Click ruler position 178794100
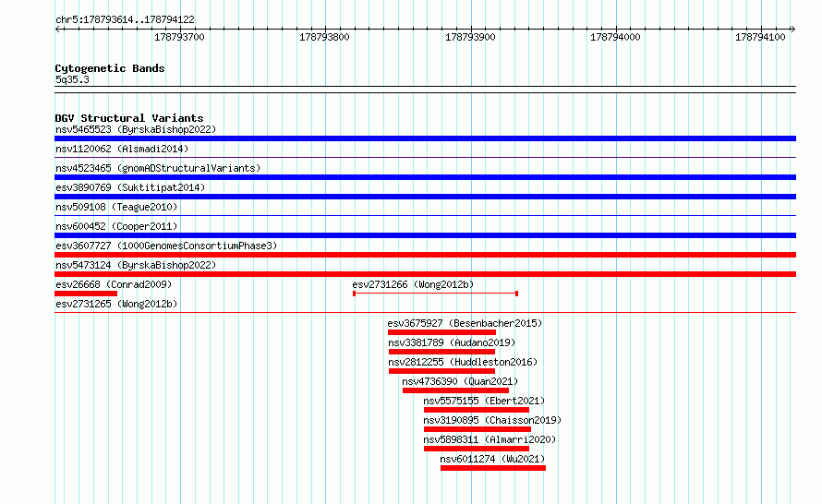The height and width of the screenshot is (504, 822). [x=761, y=37]
